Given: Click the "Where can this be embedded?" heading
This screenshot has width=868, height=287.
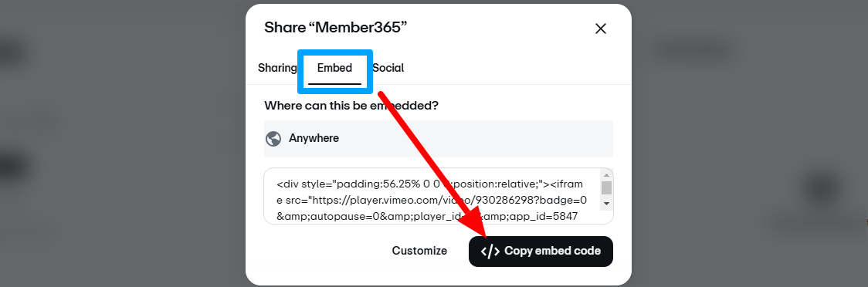Looking at the screenshot, I should tap(351, 105).
